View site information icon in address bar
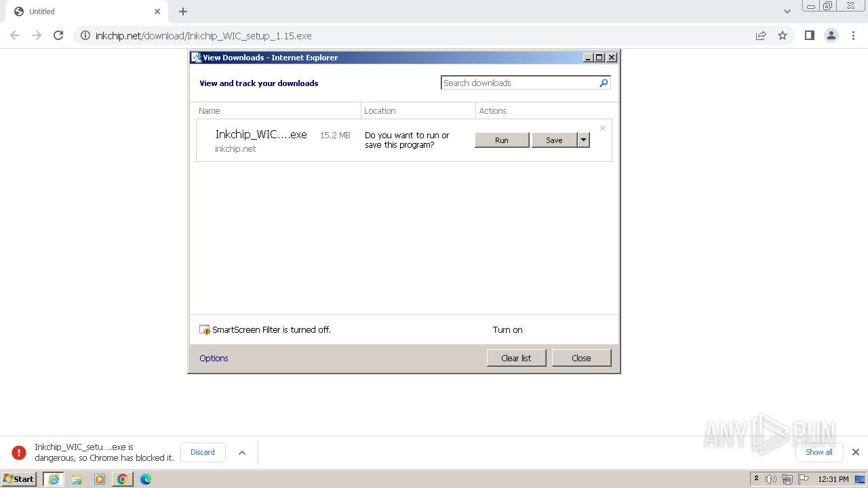Image resolution: width=868 pixels, height=488 pixels. pyautogui.click(x=85, y=35)
